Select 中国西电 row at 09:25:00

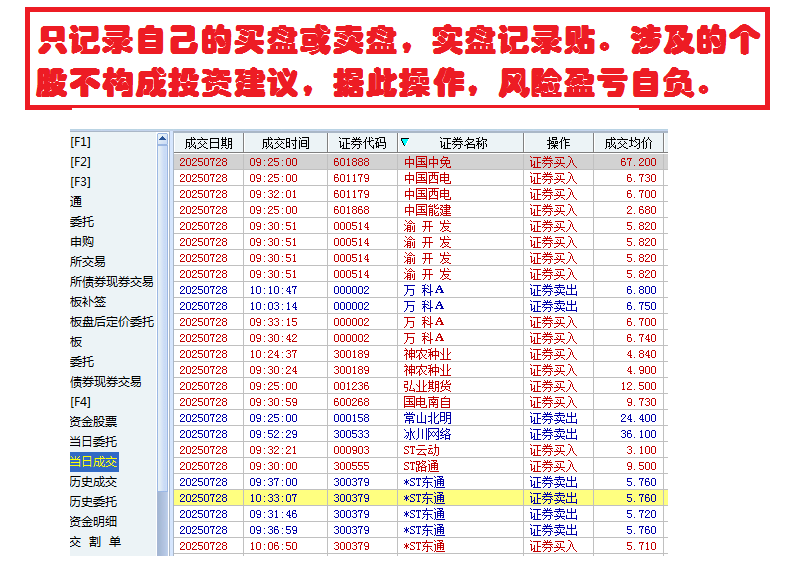(420, 178)
